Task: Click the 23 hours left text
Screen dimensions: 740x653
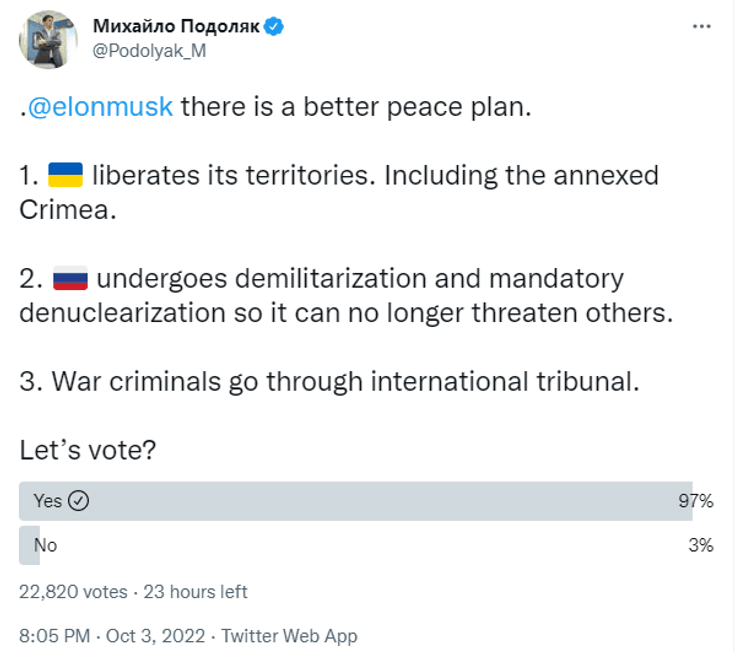Action: pos(195,591)
